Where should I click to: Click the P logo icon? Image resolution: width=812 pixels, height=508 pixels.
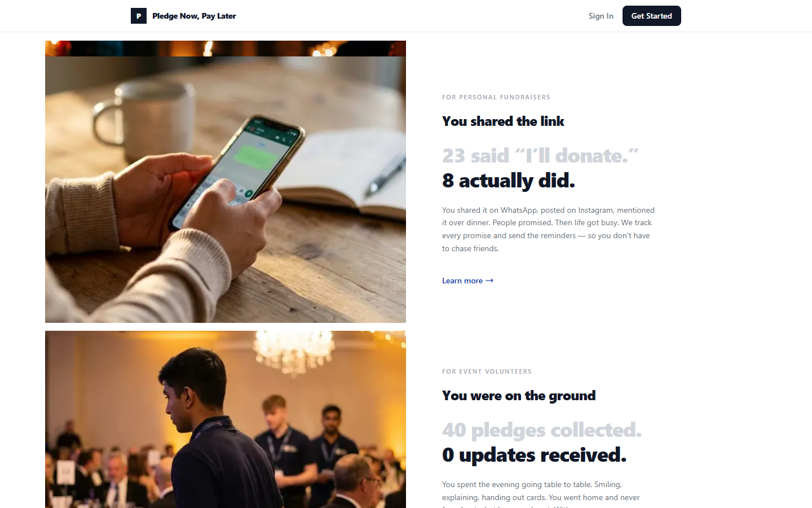pos(139,16)
